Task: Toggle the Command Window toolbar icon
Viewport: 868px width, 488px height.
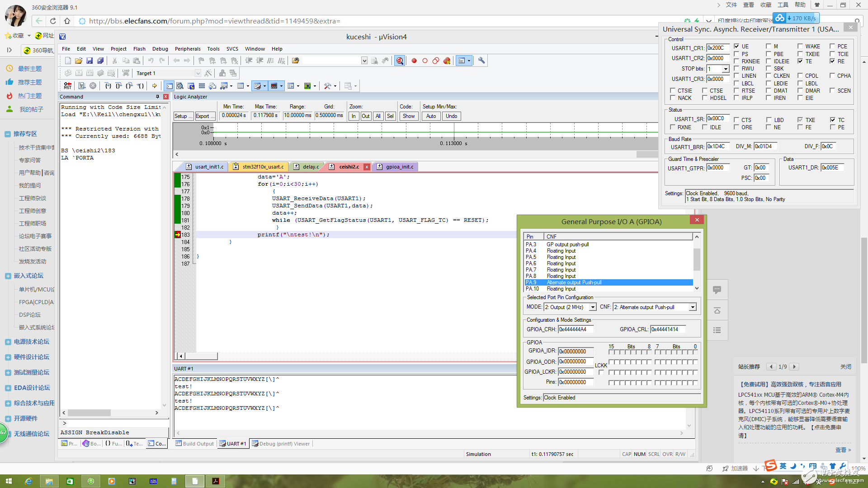Action: click(169, 86)
